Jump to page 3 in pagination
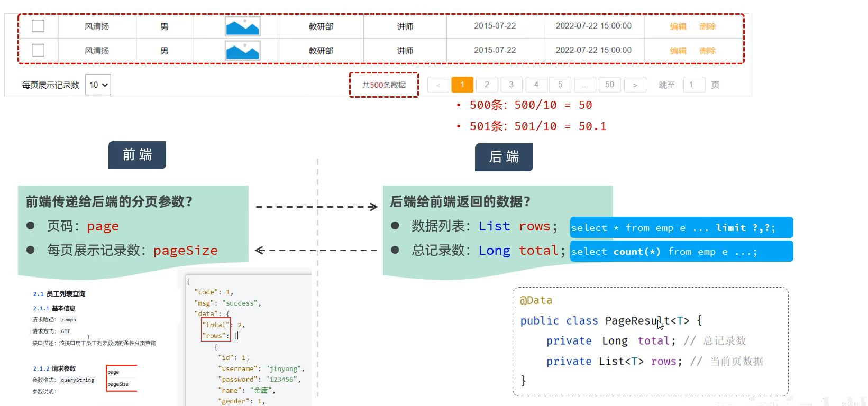 (x=511, y=85)
